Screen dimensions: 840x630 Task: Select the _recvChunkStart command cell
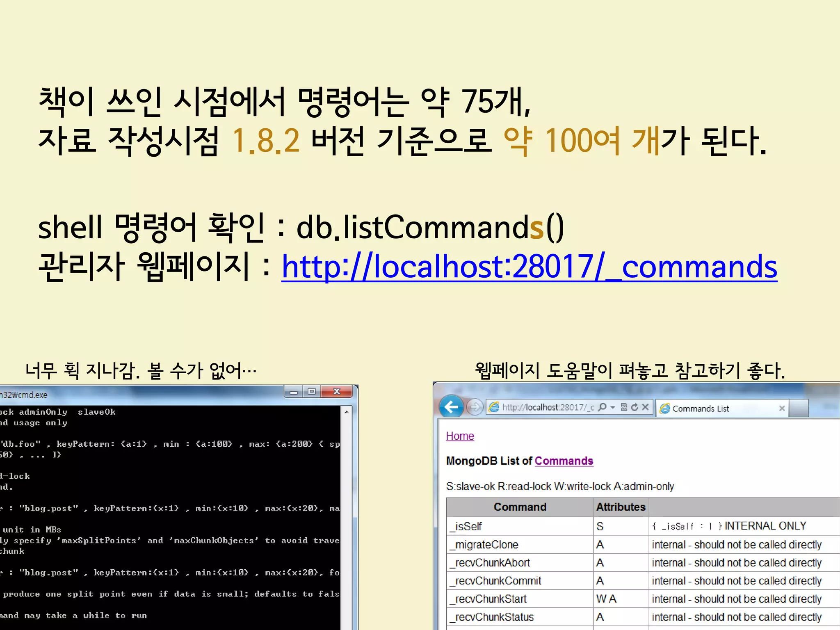pyautogui.click(x=520, y=599)
